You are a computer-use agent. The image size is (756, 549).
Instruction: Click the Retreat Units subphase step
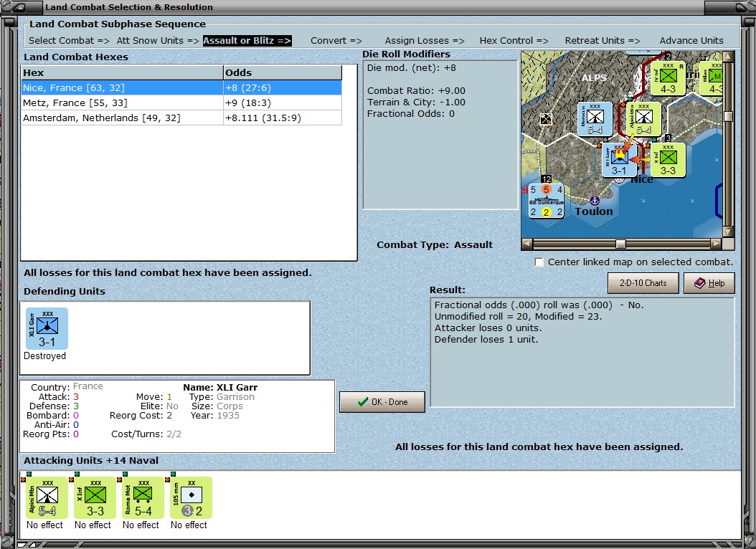[603, 40]
